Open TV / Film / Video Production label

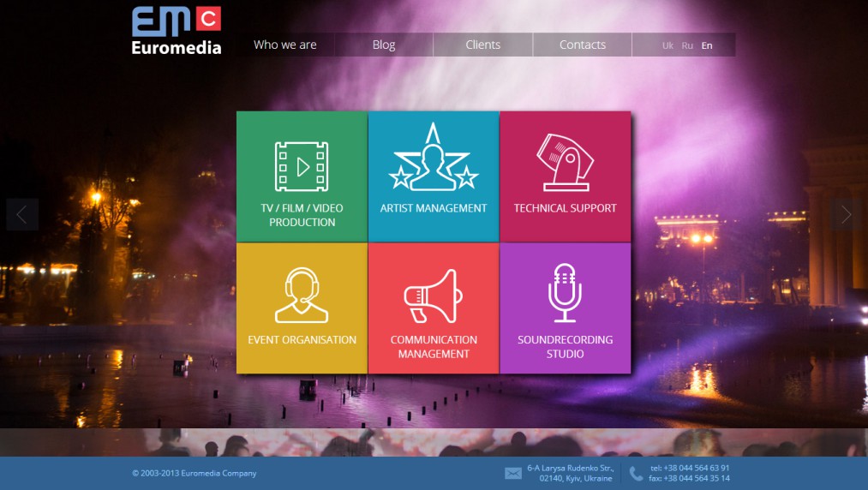tap(302, 215)
